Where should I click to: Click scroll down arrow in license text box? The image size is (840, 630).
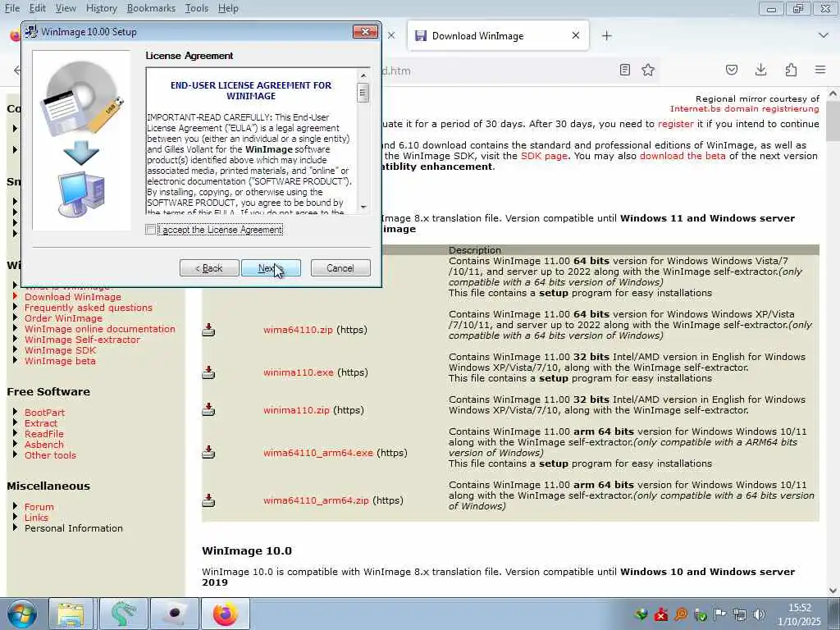(x=363, y=207)
